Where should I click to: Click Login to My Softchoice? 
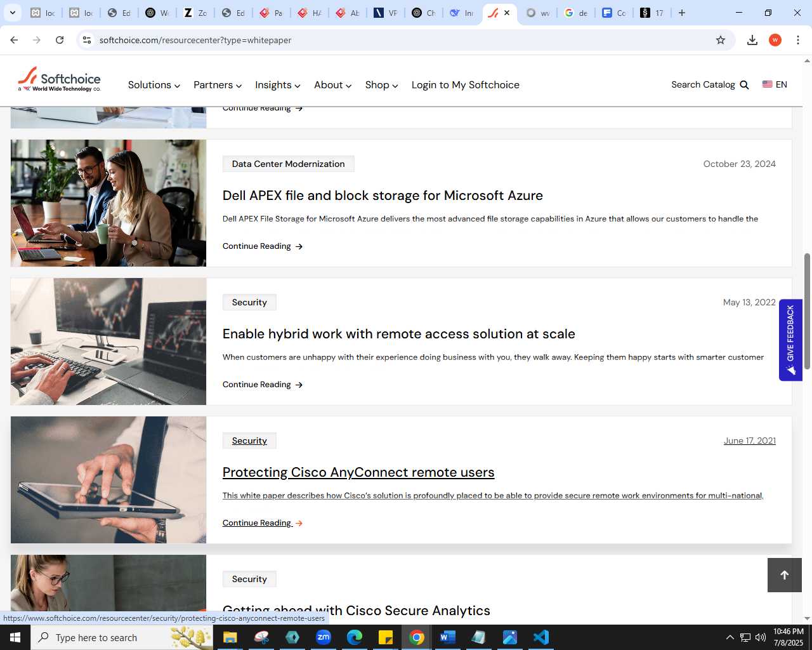coord(466,85)
